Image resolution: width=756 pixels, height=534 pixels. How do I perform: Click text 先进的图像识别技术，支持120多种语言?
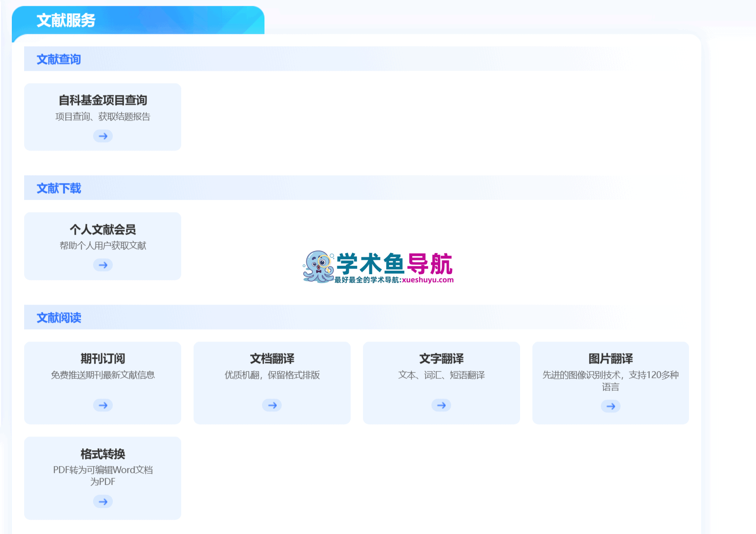coord(611,381)
